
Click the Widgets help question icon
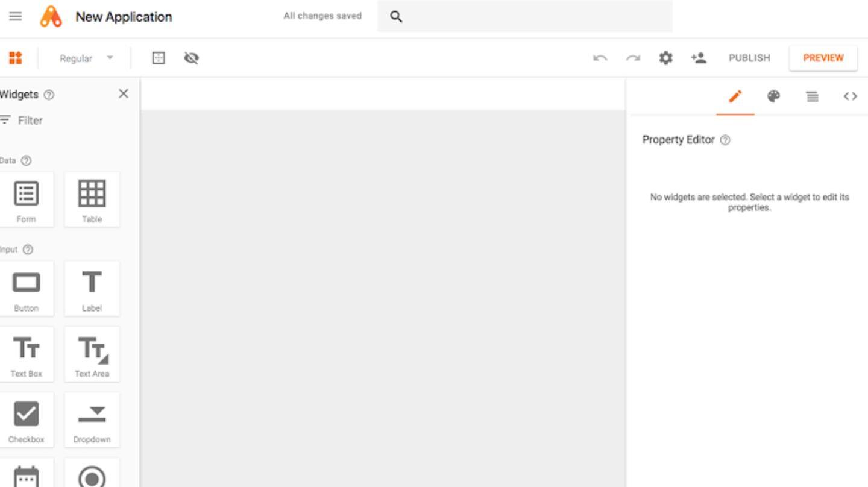tap(49, 95)
